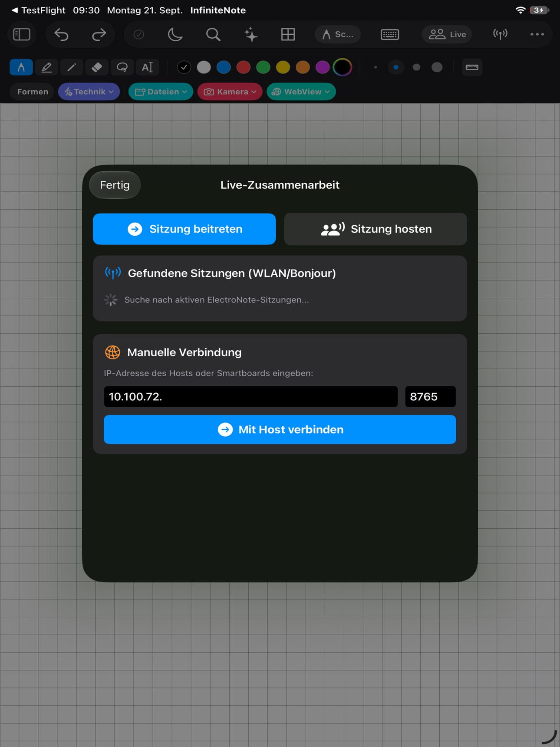Screen dimensions: 560x747
Task: Redo the last action
Action: (99, 34)
